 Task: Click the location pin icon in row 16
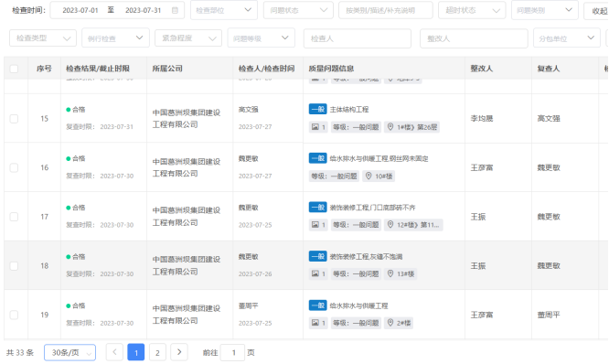(369, 176)
